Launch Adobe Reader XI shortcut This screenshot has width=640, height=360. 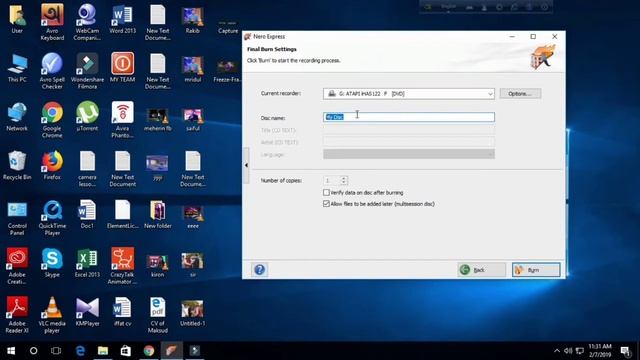17,314
